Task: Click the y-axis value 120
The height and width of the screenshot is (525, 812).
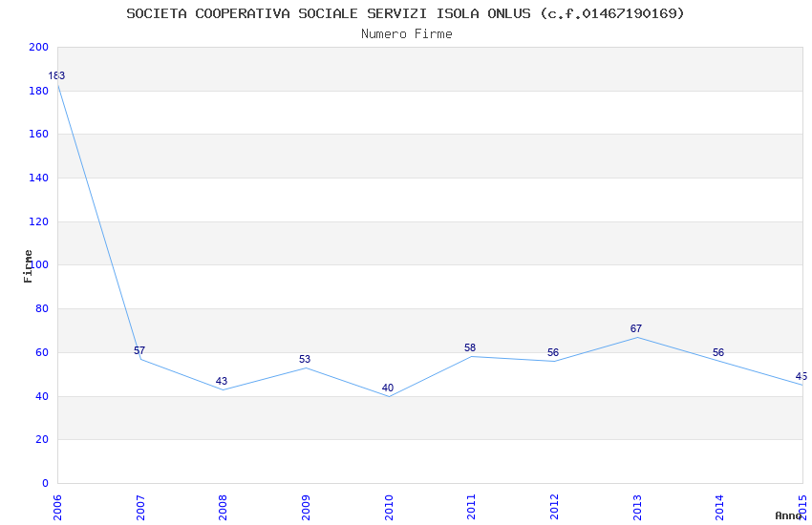Action: 39,221
